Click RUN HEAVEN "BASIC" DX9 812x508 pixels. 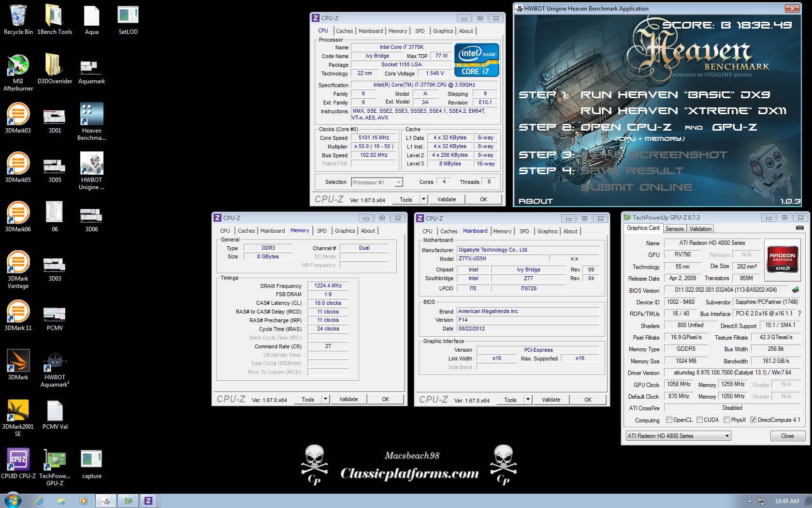tap(675, 95)
